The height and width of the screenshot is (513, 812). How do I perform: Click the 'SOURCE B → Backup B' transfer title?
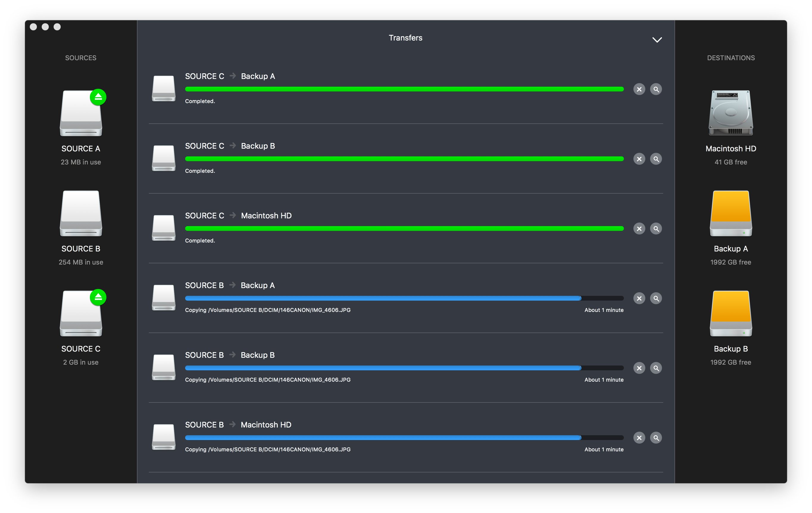[230, 355]
